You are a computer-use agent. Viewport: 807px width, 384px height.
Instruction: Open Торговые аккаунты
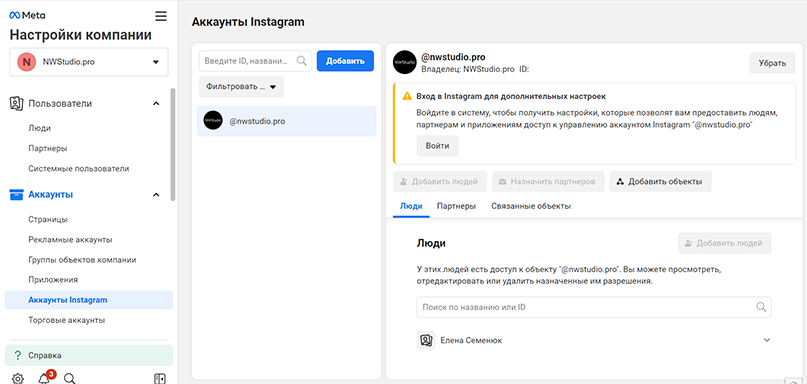click(x=67, y=320)
